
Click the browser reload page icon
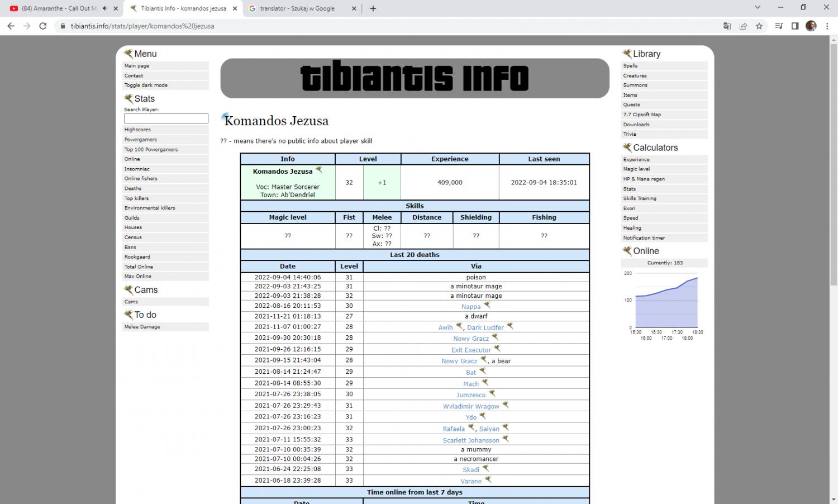coord(43,26)
